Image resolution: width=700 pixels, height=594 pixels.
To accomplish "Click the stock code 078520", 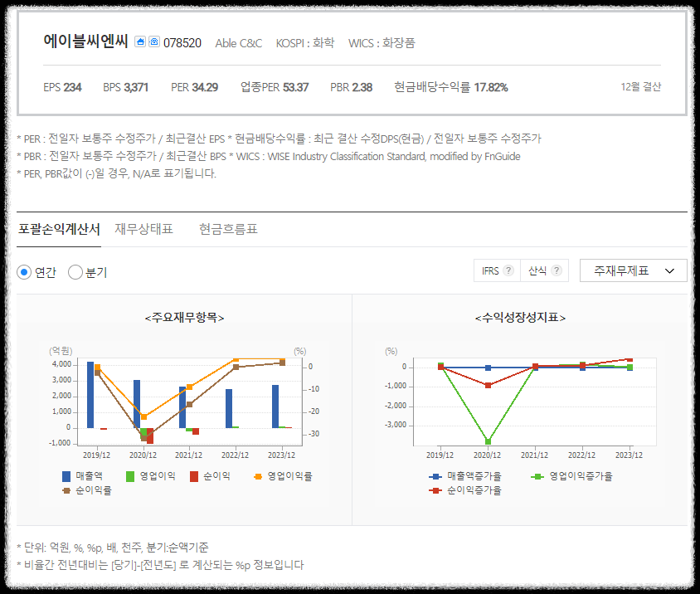I will (182, 43).
